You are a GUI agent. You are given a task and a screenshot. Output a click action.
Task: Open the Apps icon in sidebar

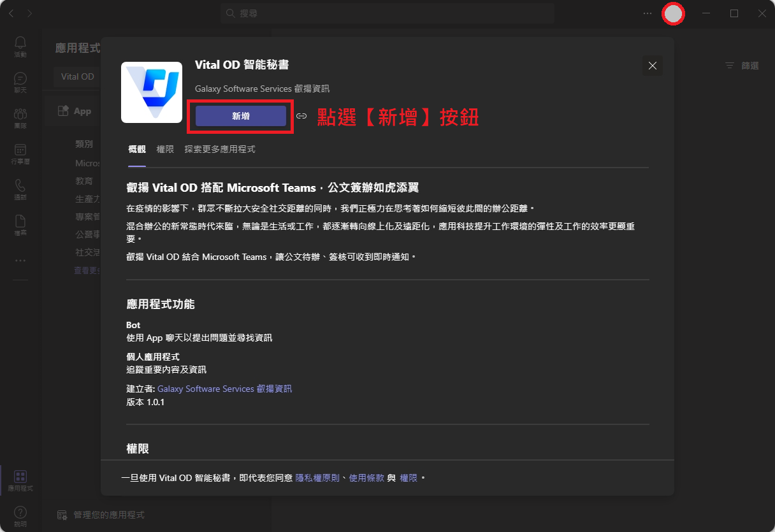[x=20, y=480]
